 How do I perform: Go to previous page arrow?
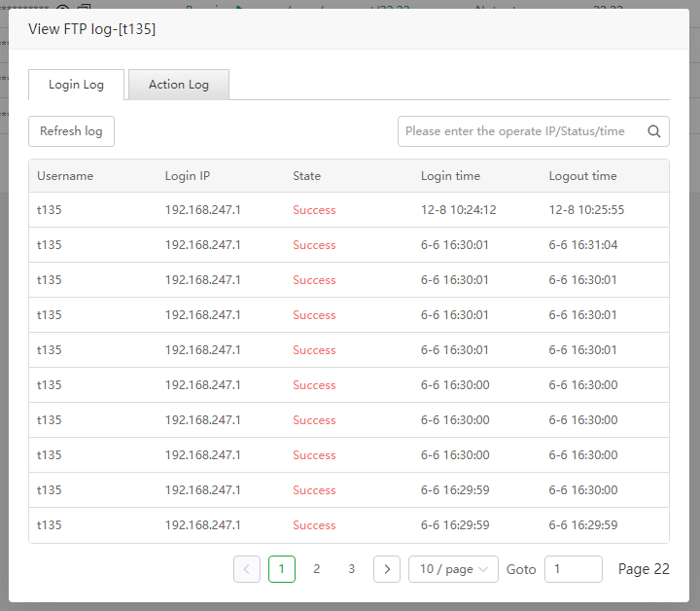pos(247,569)
